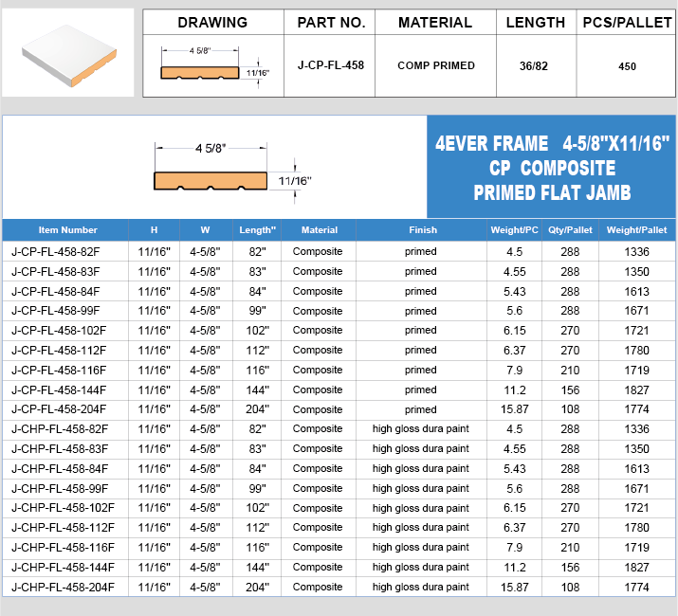678x616 pixels.
Task: Click the 36/82 length value
Action: point(534,66)
